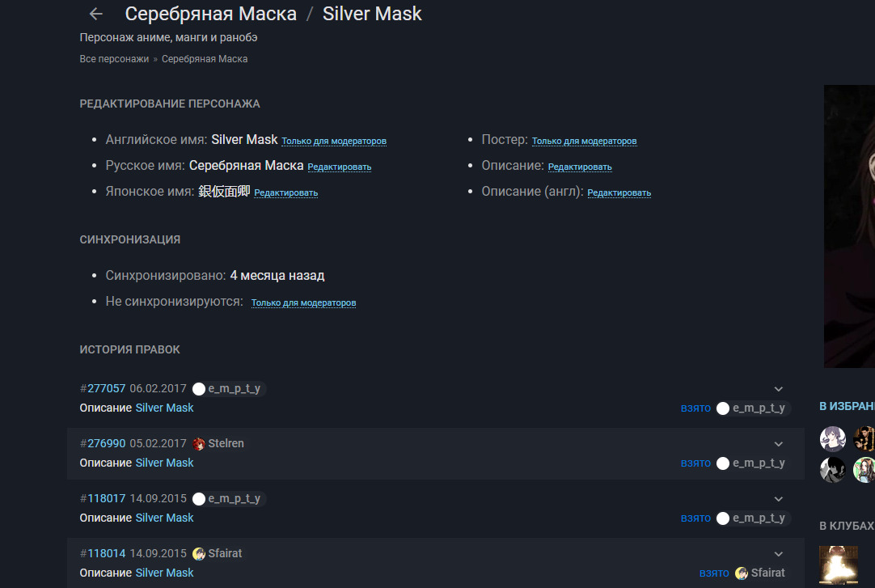The image size is (875, 588).
Task: Click Sfairat approver avatar on the right
Action: click(742, 573)
